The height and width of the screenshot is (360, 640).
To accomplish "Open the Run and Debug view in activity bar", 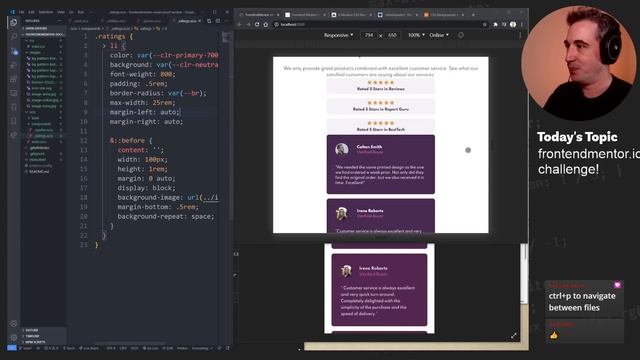I will pos(13,65).
